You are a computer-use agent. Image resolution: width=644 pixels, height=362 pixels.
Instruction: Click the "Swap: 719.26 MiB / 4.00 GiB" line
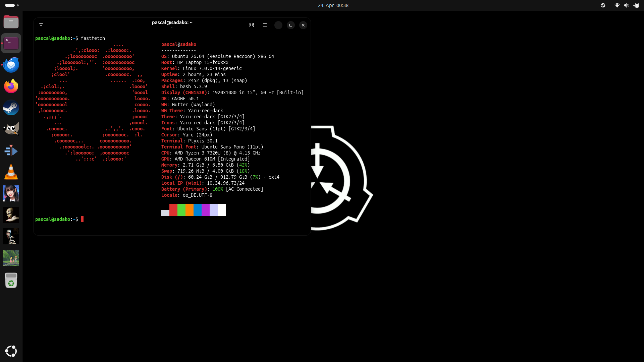pyautogui.click(x=206, y=171)
